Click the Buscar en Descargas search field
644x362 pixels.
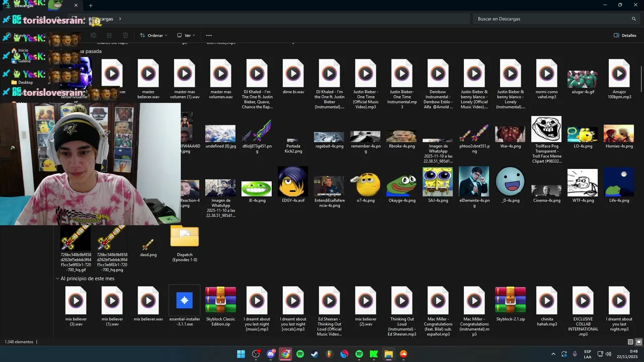coord(556,19)
